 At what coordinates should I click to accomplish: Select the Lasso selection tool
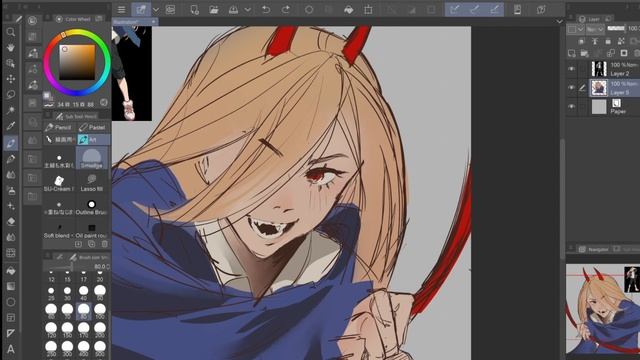[11, 94]
